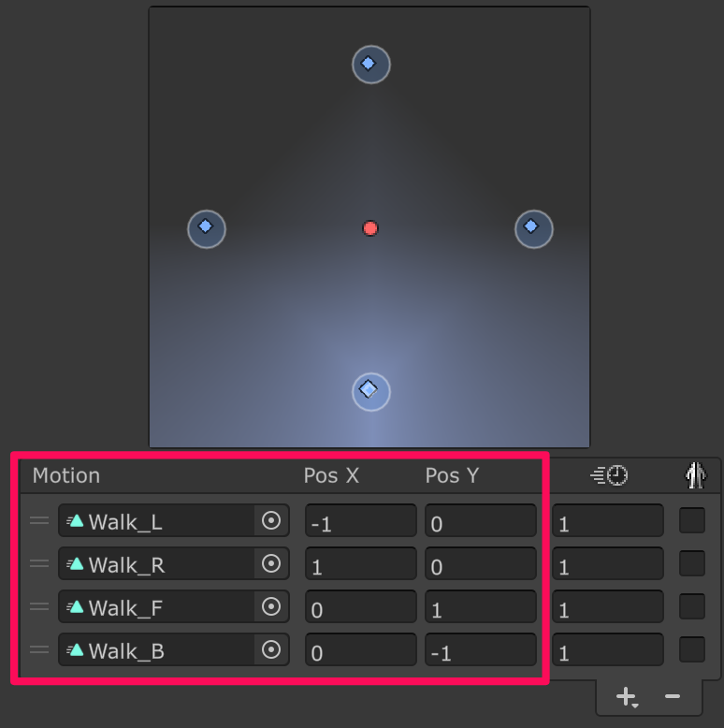Select the Walk_F motion clip field
Viewport: 724px width, 728px height.
click(157, 608)
